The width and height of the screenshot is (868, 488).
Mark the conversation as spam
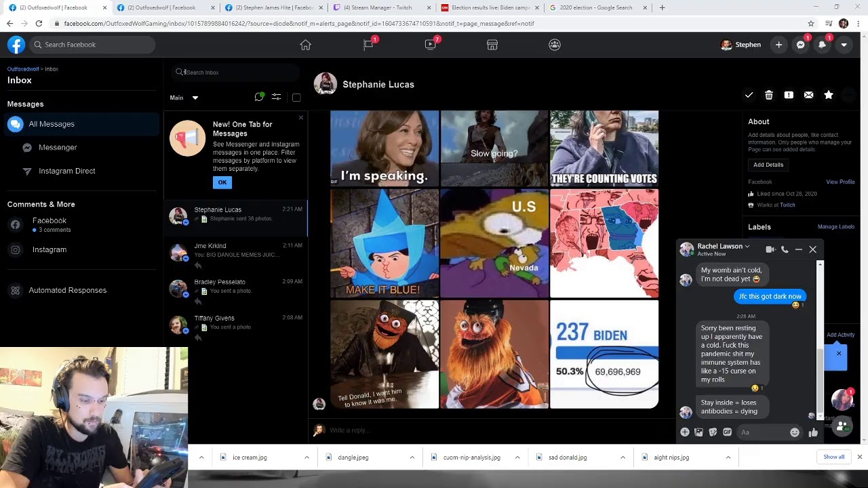tap(789, 96)
